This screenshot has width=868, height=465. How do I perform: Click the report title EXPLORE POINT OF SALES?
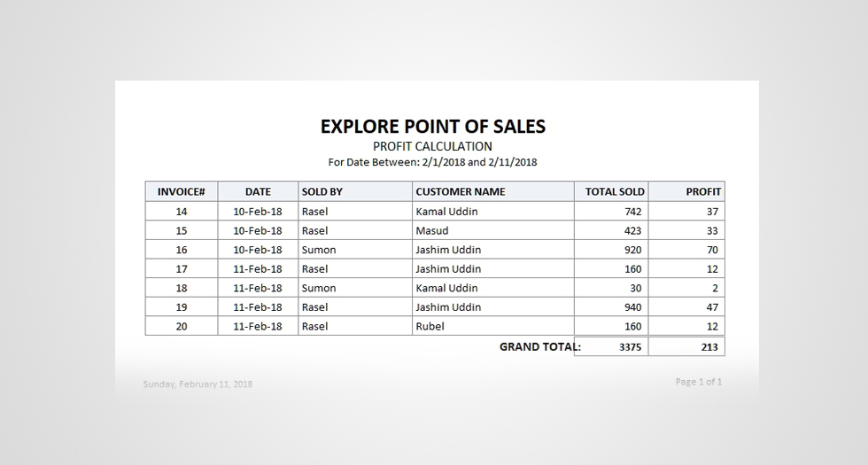[x=433, y=127]
